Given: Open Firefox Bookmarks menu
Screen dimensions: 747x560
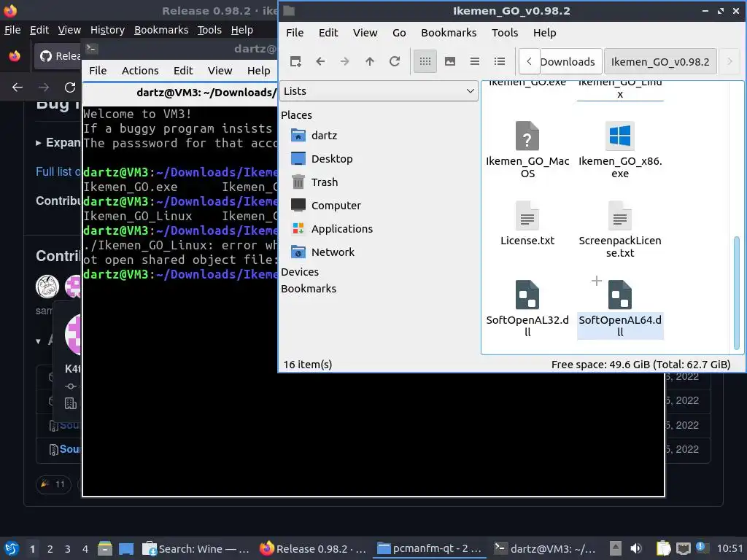Looking at the screenshot, I should (x=161, y=30).
